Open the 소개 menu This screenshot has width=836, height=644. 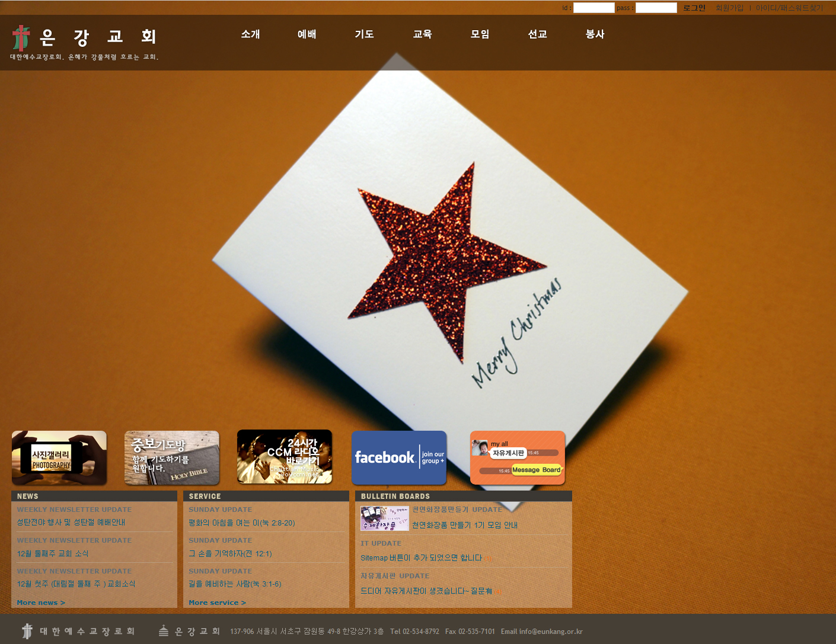[x=250, y=34]
